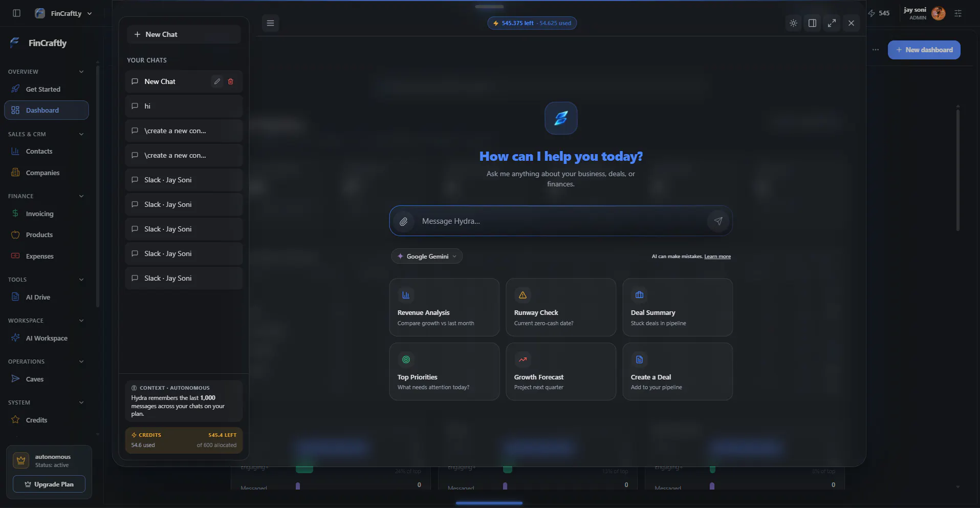
Task: Click the Learn more link
Action: [717, 257]
